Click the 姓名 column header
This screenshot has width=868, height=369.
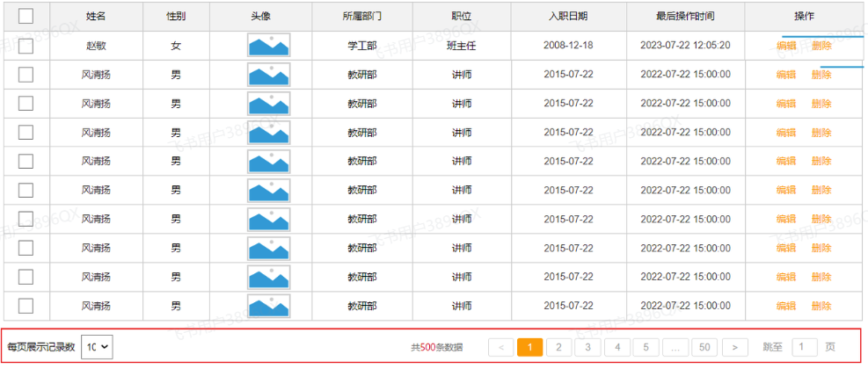97,17
